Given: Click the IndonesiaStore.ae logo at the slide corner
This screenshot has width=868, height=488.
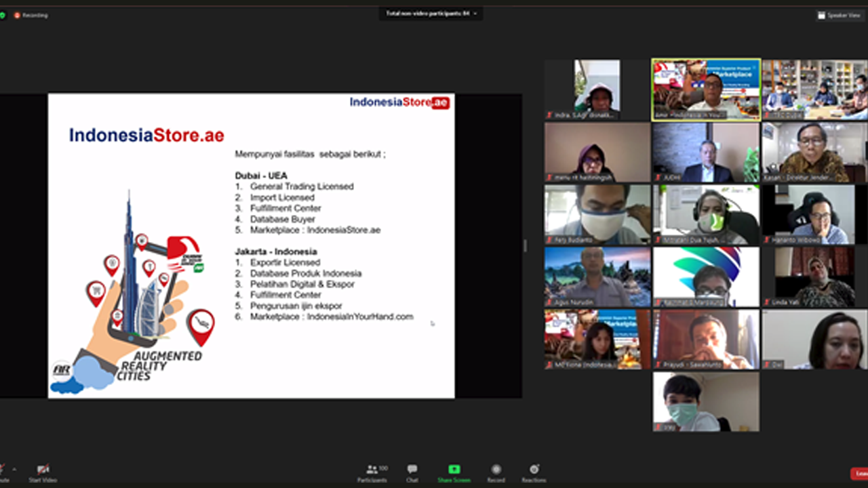Looking at the screenshot, I should (399, 102).
